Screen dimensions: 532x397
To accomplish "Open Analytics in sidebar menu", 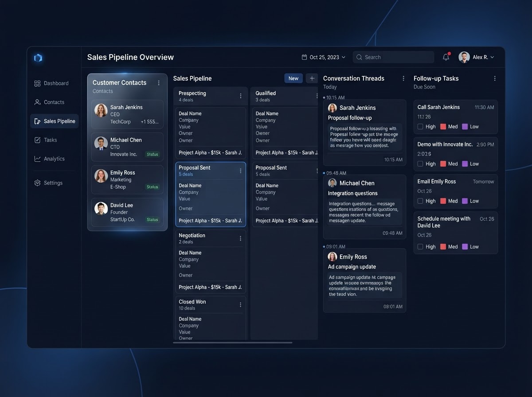I will [54, 159].
